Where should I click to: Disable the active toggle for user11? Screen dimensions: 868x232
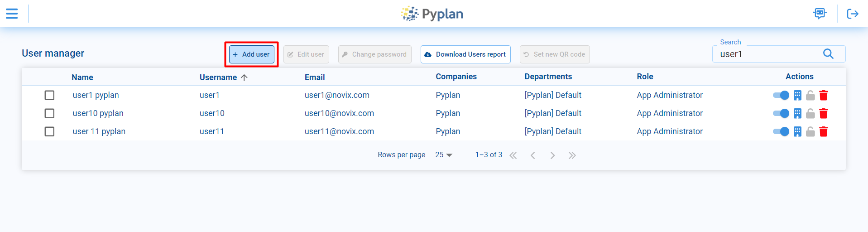point(781,131)
